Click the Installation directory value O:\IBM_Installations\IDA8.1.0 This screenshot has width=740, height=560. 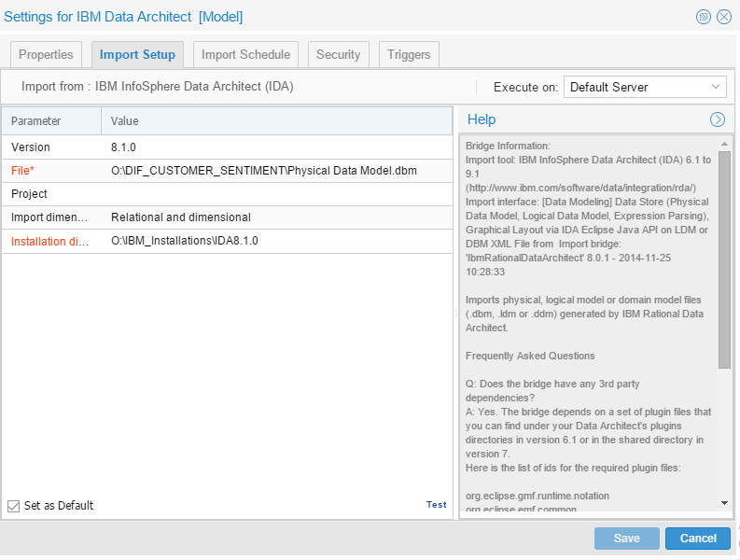point(277,241)
